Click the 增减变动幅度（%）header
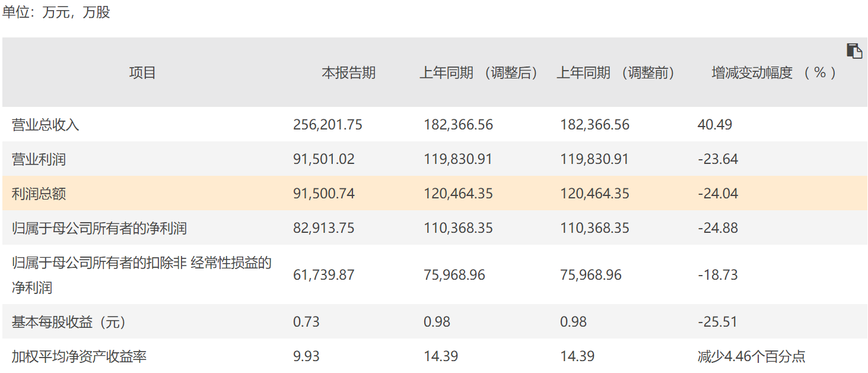This screenshot has width=868, height=373. click(x=774, y=73)
